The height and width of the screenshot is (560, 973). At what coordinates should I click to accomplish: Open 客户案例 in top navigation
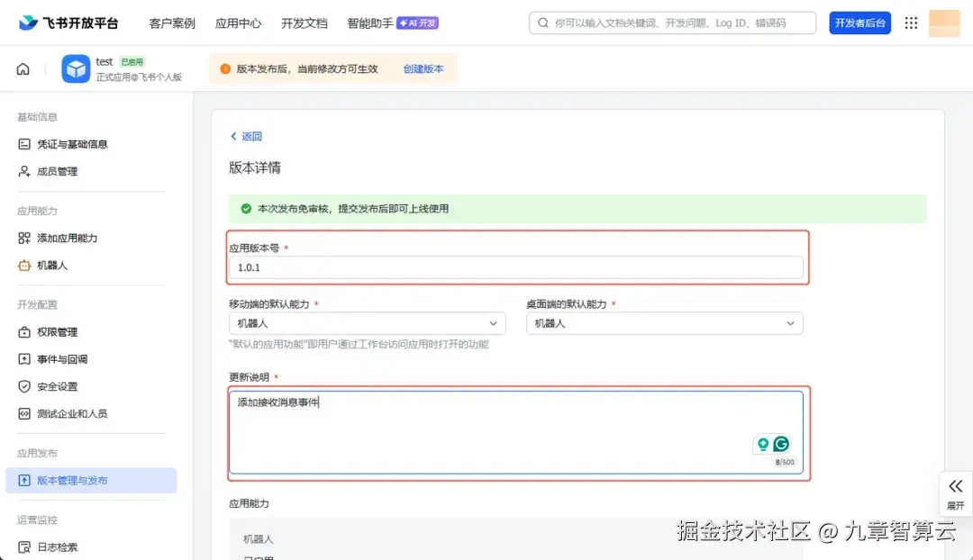point(172,23)
